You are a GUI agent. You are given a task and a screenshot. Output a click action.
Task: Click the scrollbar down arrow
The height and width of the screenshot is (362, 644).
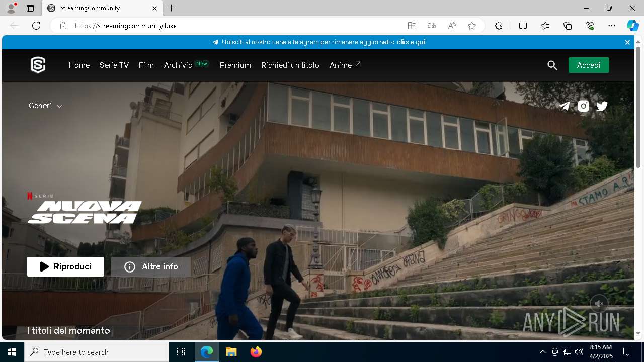(x=638, y=333)
